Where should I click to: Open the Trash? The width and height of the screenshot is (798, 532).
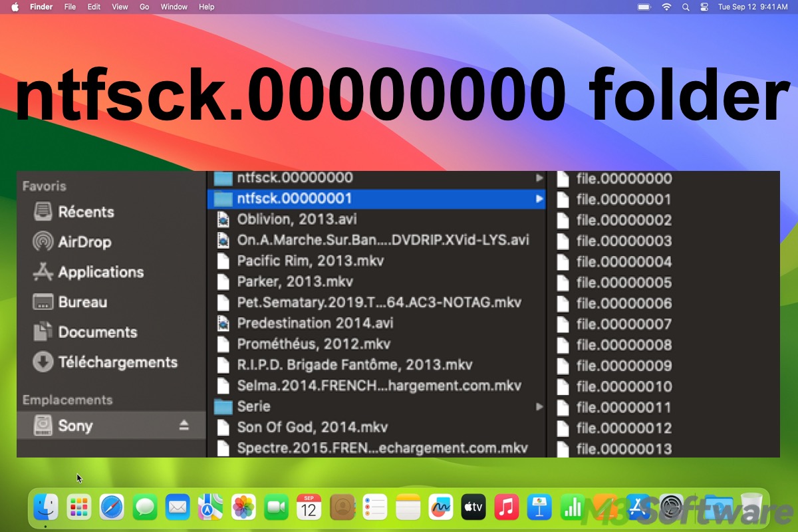[x=751, y=507]
